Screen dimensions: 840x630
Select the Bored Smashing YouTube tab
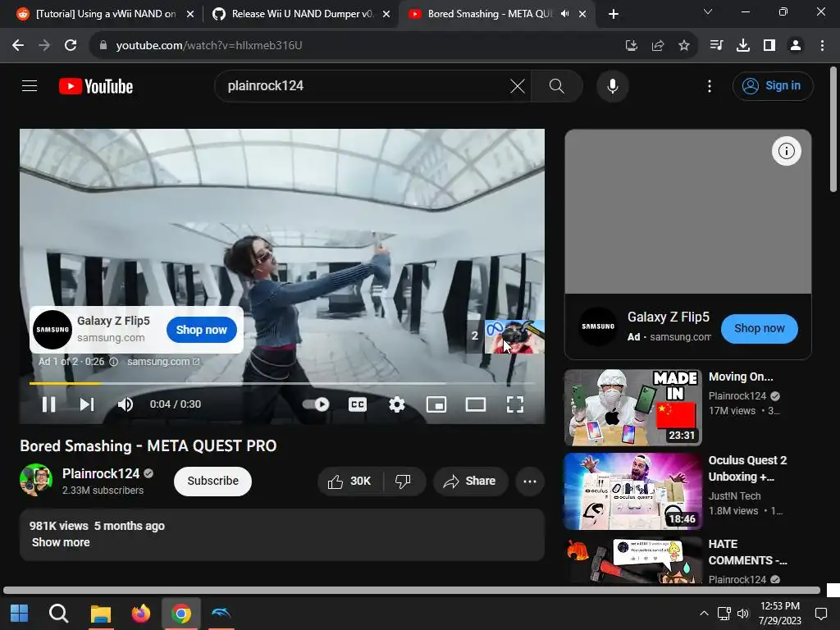point(489,14)
